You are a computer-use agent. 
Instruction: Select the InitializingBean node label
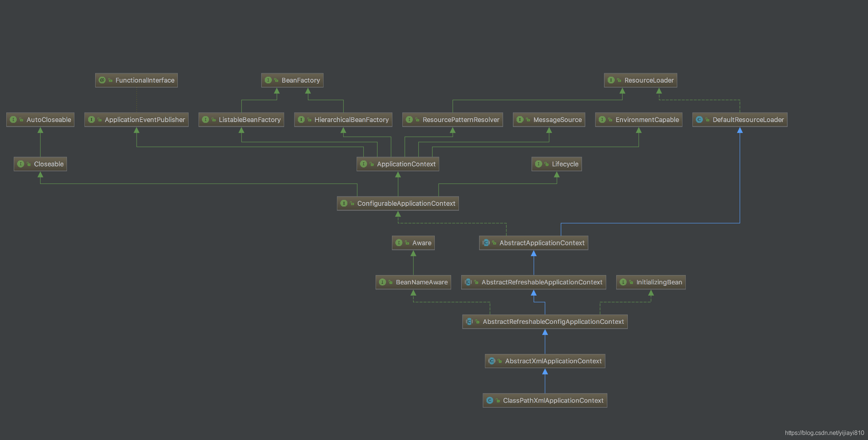click(659, 282)
